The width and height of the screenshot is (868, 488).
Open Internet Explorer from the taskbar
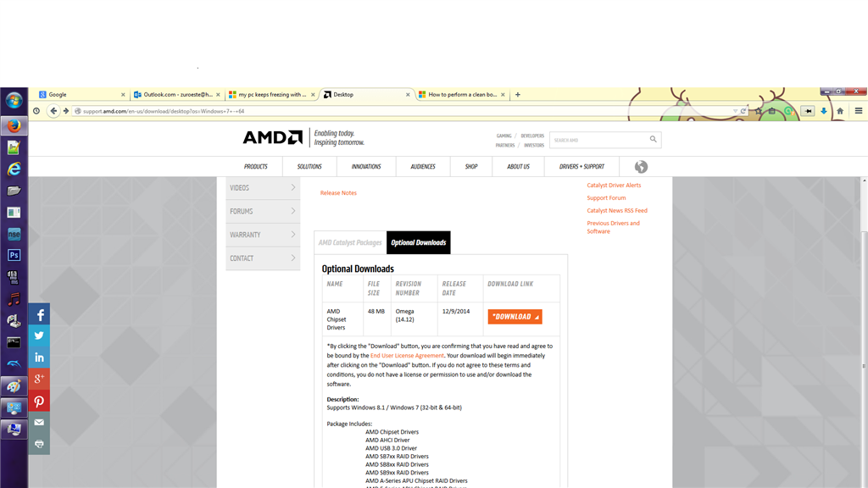tap(14, 169)
